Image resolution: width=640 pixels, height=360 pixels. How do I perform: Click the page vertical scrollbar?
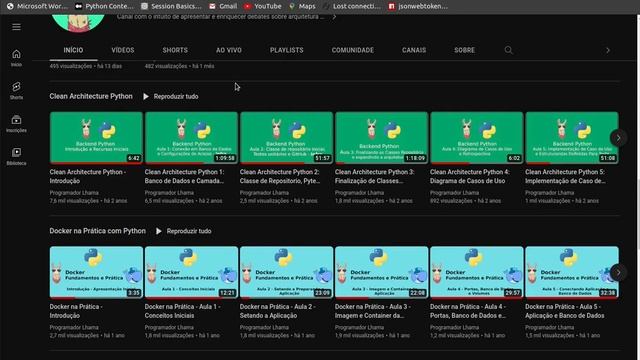(638, 188)
